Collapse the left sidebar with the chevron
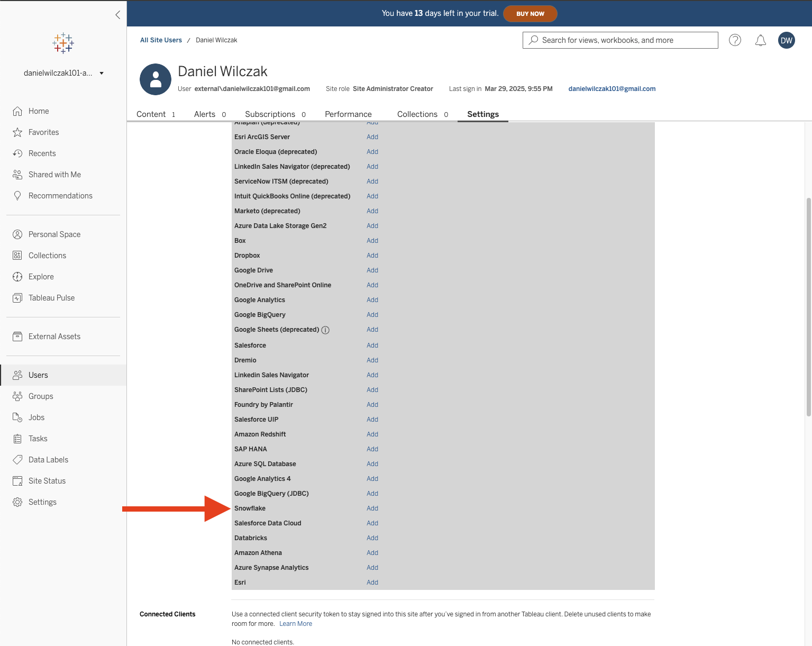 pos(117,15)
